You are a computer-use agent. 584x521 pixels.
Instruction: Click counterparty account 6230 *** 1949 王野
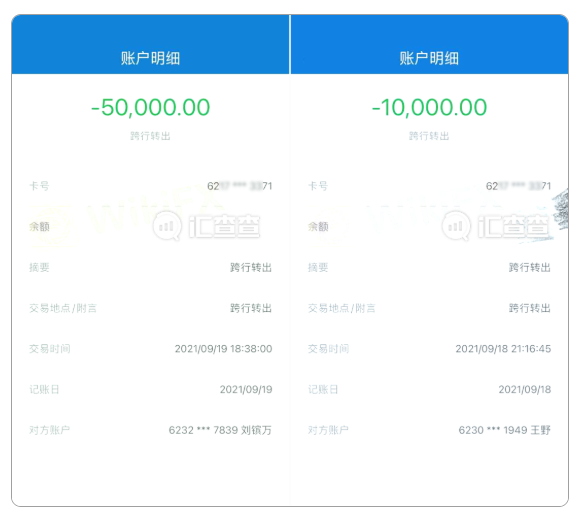[505, 430]
